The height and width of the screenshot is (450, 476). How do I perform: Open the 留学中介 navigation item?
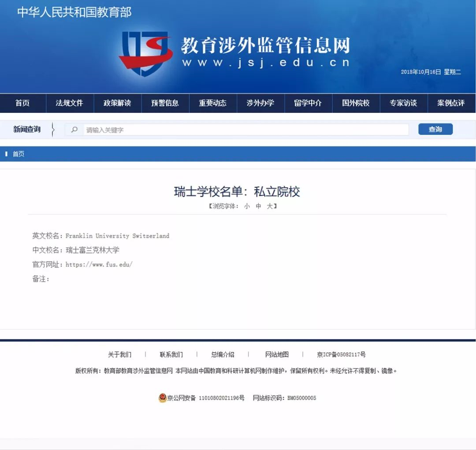coord(308,103)
